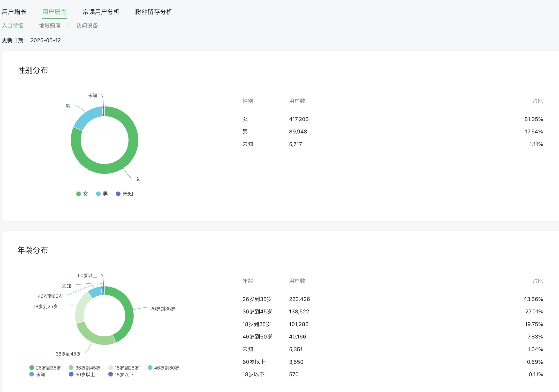The width and height of the screenshot is (559, 392).
Task: Switch to 常读用户分析 tab
Action: pos(101,12)
